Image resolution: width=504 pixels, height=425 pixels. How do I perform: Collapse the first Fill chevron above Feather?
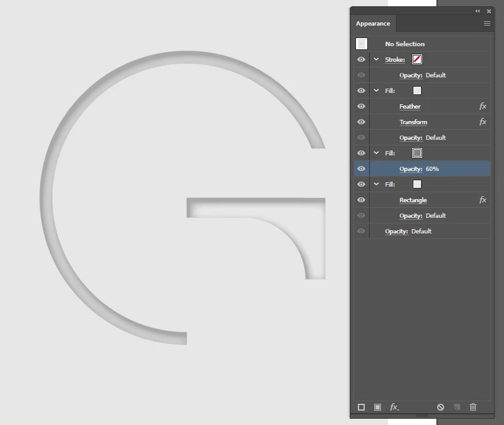[x=376, y=90]
